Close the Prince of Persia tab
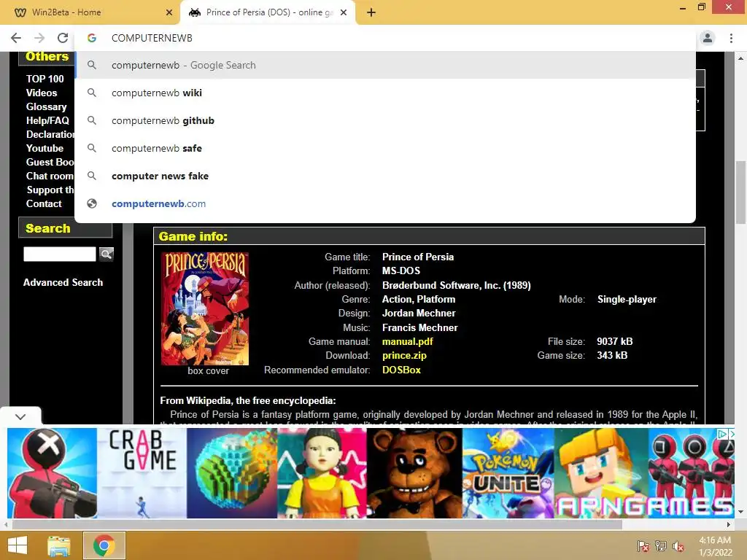Screen dimensions: 747x560 pos(344,13)
